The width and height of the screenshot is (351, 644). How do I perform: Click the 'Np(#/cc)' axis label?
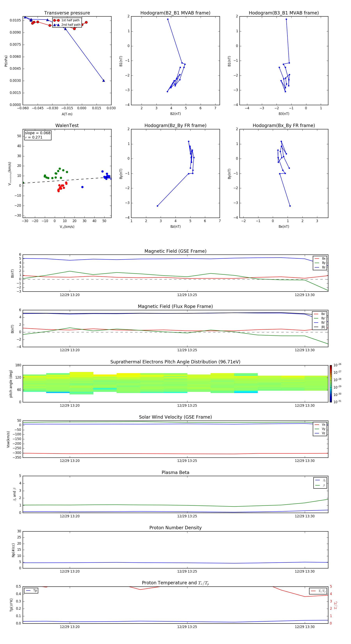point(13,550)
